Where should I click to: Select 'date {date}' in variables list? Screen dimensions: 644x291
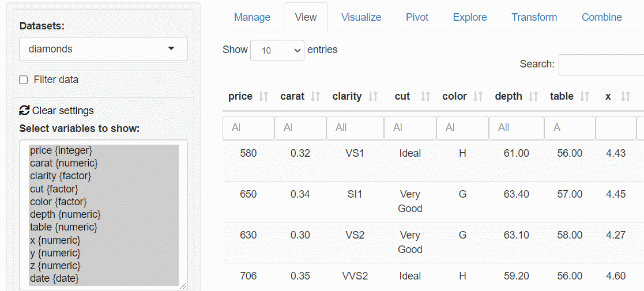click(54, 278)
